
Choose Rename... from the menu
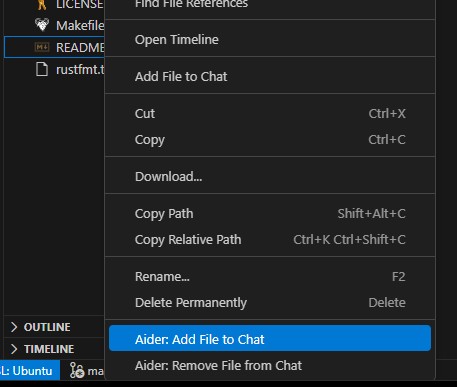click(270, 277)
